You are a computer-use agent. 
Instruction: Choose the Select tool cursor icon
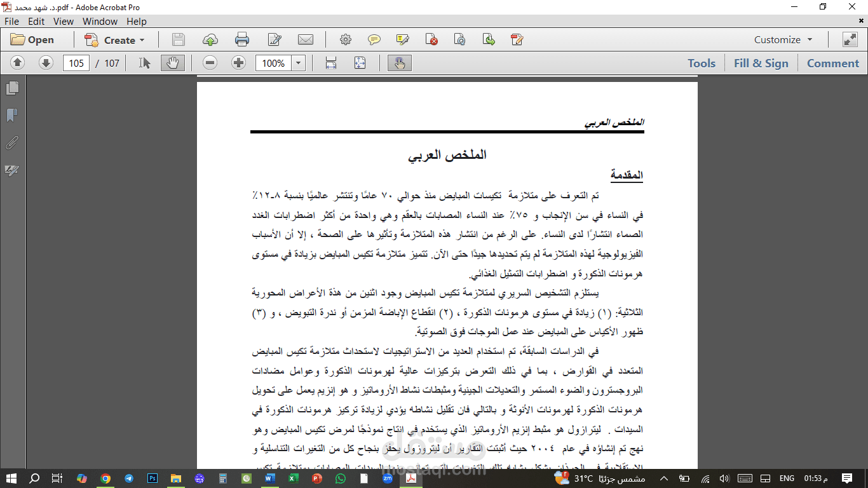click(x=145, y=63)
